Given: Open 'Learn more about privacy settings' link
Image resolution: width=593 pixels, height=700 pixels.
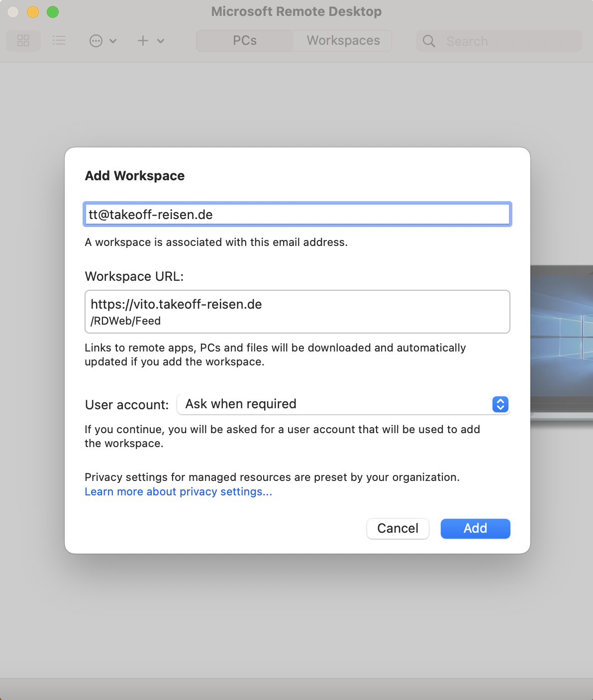Looking at the screenshot, I should pyautogui.click(x=178, y=492).
